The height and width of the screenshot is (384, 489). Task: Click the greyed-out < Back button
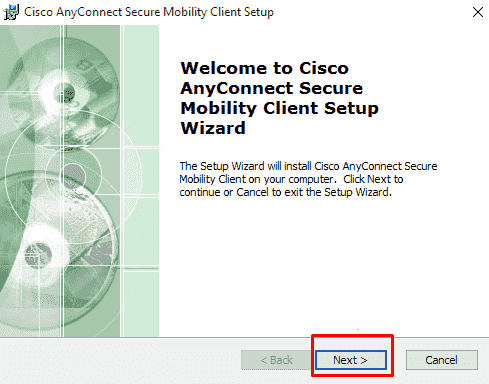point(276,360)
